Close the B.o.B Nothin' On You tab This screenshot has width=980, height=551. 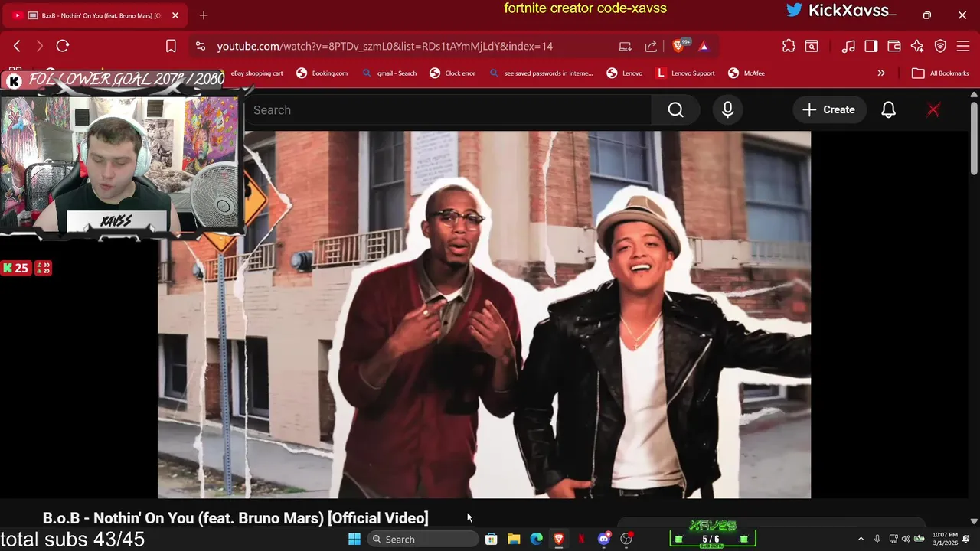click(x=175, y=15)
